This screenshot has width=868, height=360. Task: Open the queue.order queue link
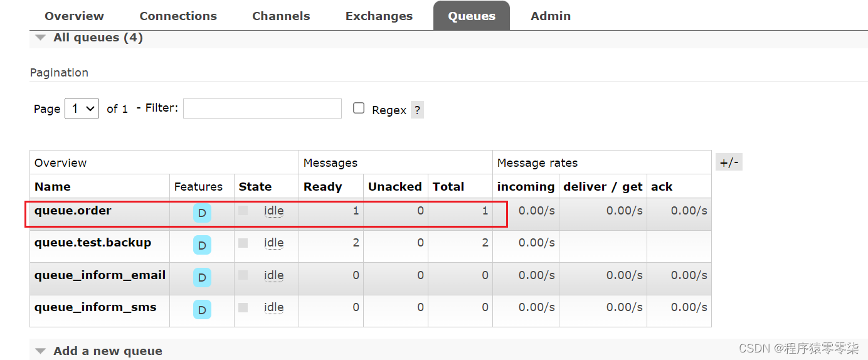click(73, 211)
